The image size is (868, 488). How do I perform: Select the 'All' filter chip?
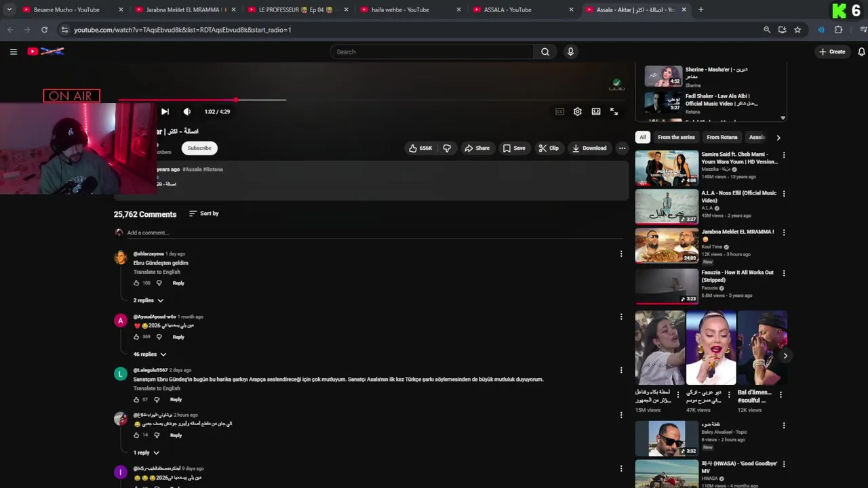pos(643,137)
